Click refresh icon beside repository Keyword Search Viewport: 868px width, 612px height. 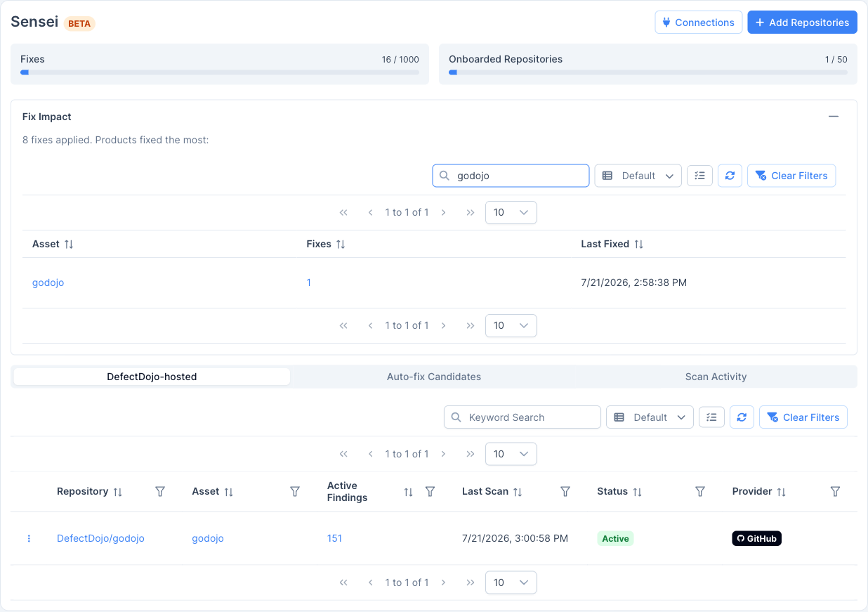[x=742, y=417]
